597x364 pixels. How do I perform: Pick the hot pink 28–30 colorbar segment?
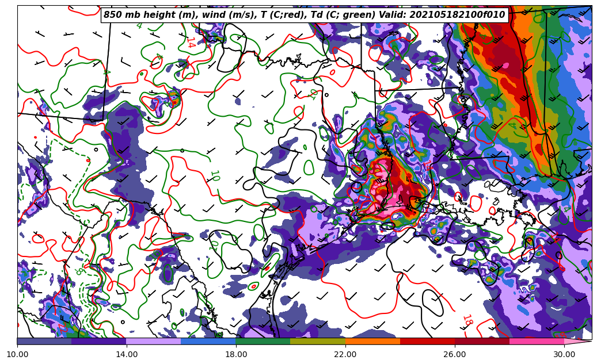click(537, 341)
